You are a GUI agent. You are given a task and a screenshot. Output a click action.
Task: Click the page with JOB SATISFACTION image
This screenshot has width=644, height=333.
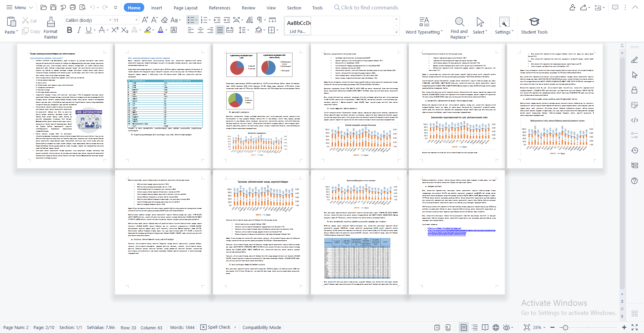tap(65, 106)
